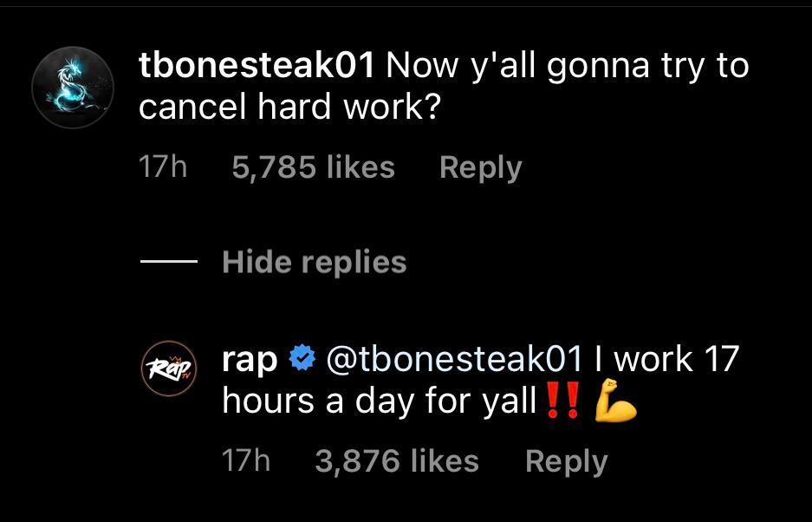Collapse replies using Hide replies
Viewport: 812px width, 522px height.
tap(314, 262)
